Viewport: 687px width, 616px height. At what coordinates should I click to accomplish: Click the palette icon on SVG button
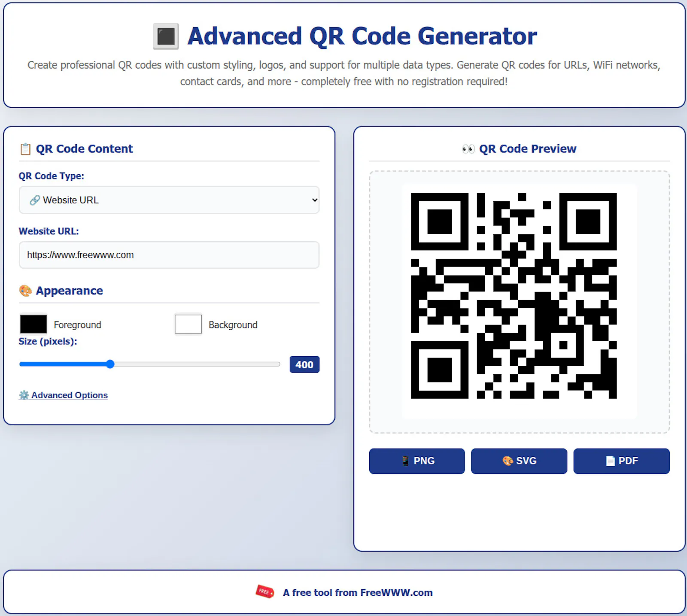pyautogui.click(x=508, y=461)
